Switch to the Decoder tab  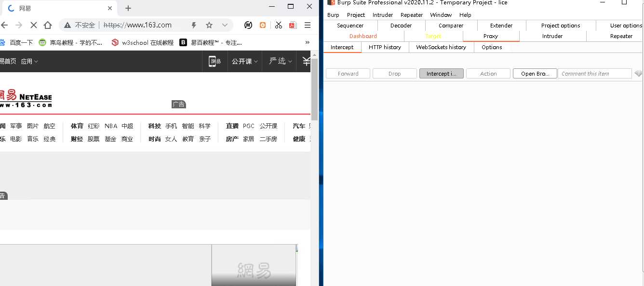click(401, 26)
